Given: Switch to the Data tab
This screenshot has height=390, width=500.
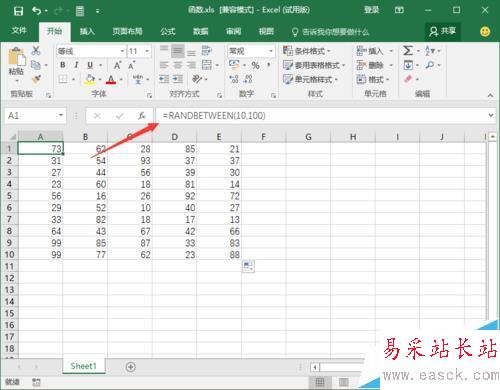Looking at the screenshot, I should (x=201, y=31).
